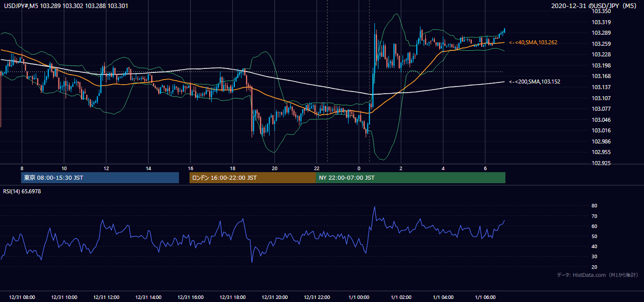Click hour label 2 under price chart
Viewport: 644px width, 302px height.
coord(401,168)
